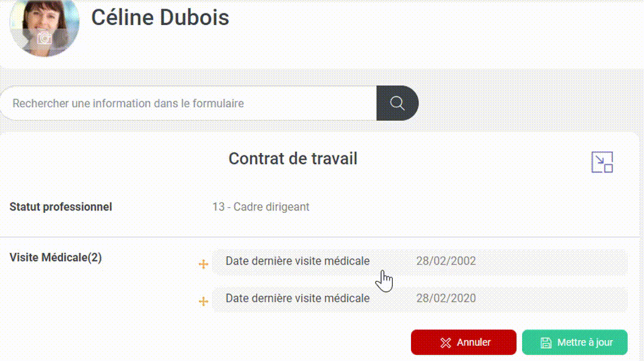Click the camera icon on the profile photo
This screenshot has height=361, width=644.
45,38
